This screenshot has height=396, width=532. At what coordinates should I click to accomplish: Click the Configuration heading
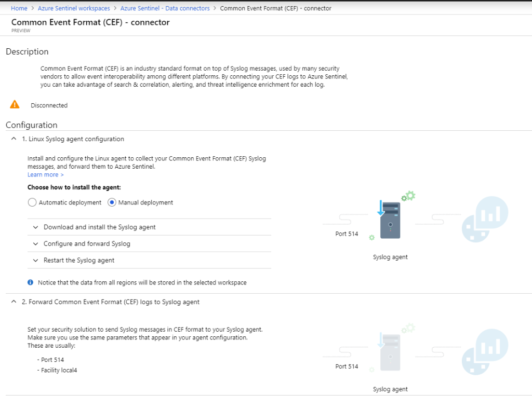[x=32, y=125]
